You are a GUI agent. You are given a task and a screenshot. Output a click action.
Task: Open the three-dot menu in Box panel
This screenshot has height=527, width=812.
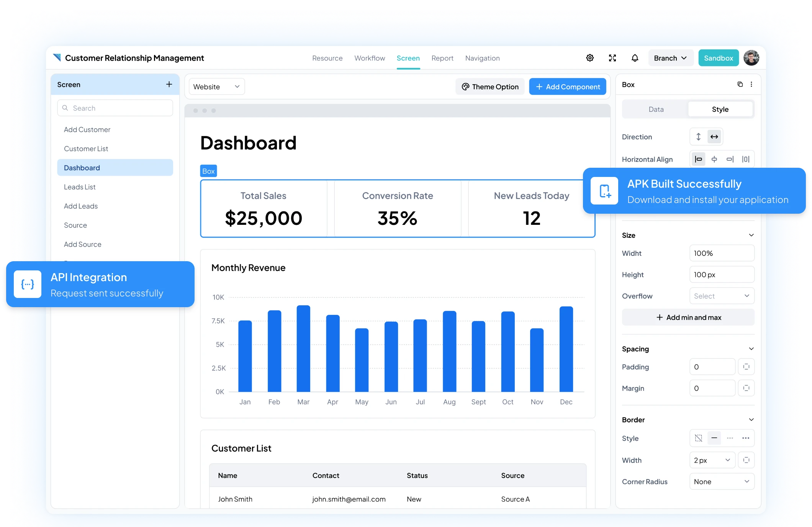click(x=751, y=84)
